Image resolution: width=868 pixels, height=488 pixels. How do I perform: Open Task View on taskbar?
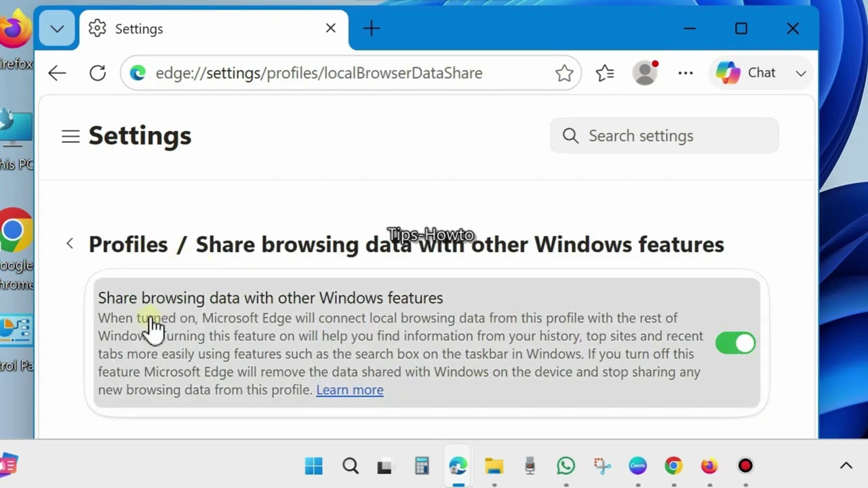click(x=384, y=466)
